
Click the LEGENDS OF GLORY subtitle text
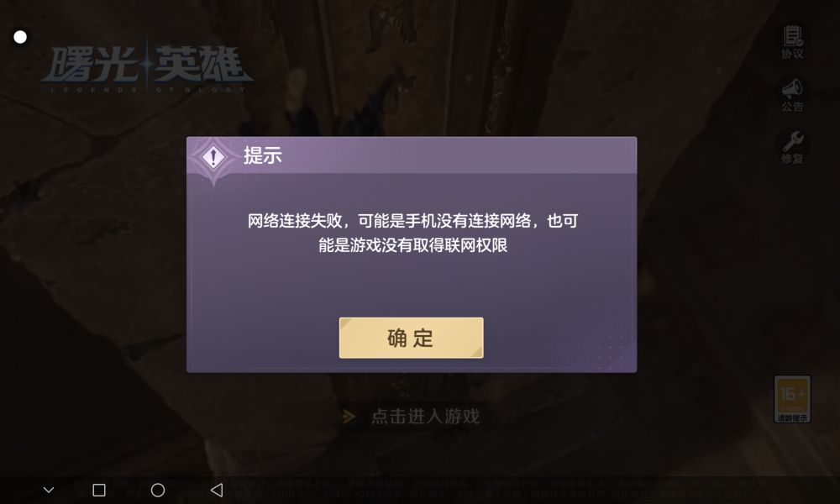pyautogui.click(x=147, y=89)
